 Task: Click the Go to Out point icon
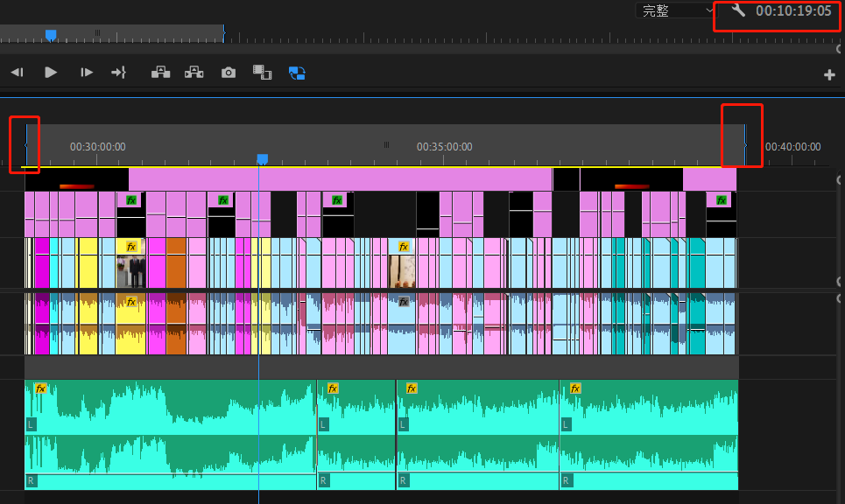(118, 72)
